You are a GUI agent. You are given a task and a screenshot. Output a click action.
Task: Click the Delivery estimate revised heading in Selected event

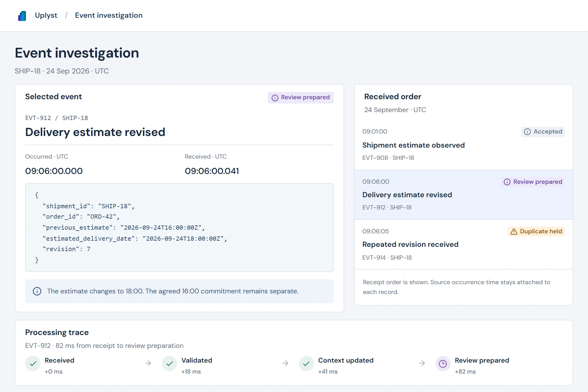95,132
